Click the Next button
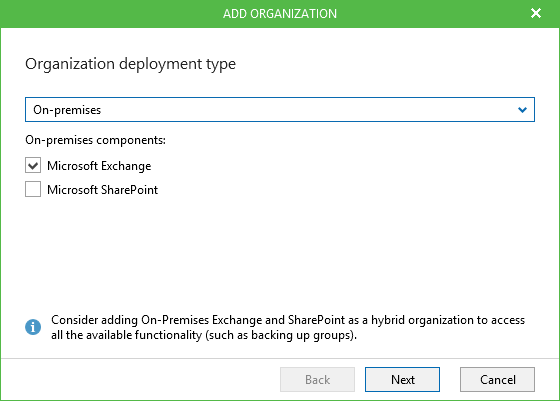 tap(402, 379)
